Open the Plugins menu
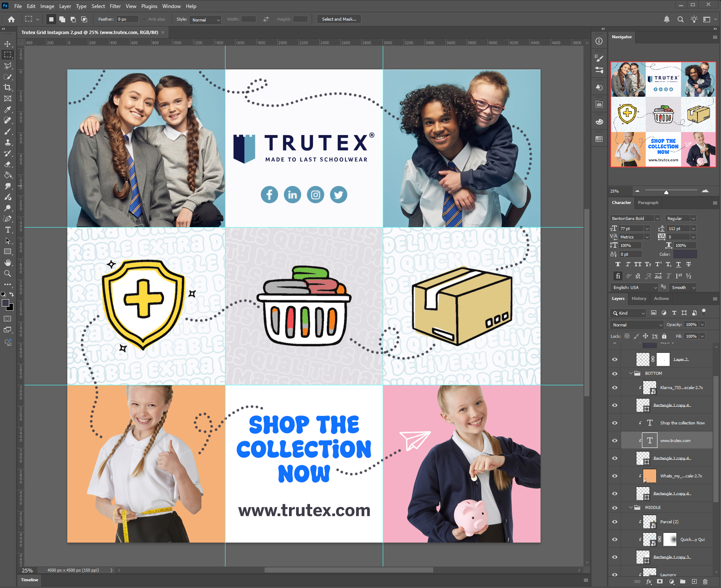721x588 pixels. tap(149, 6)
